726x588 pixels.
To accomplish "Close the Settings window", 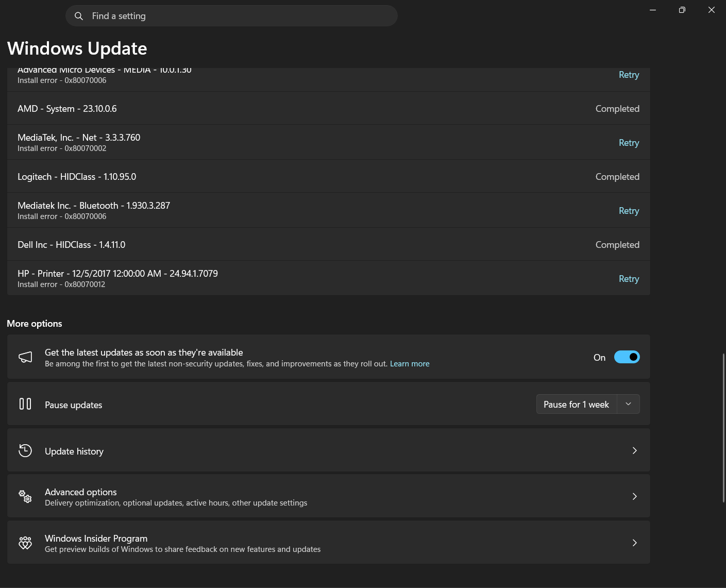I will (x=712, y=10).
